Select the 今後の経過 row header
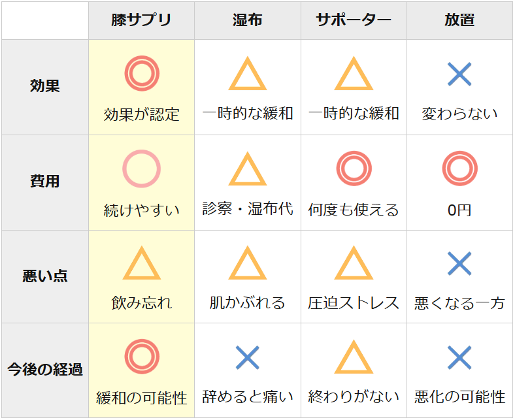Image resolution: width=515 pixels, height=420 pixels. [x=45, y=370]
